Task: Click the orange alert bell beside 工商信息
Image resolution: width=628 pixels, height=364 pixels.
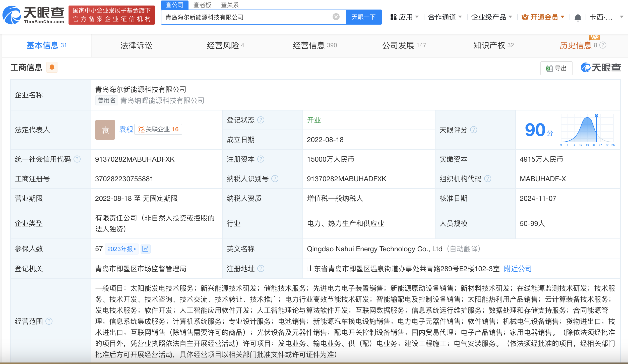Action: (52, 67)
